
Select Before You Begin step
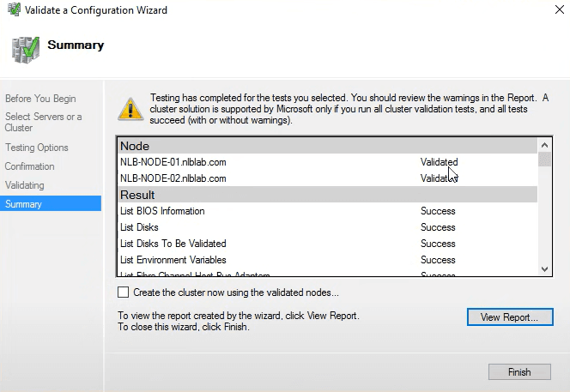tap(40, 98)
